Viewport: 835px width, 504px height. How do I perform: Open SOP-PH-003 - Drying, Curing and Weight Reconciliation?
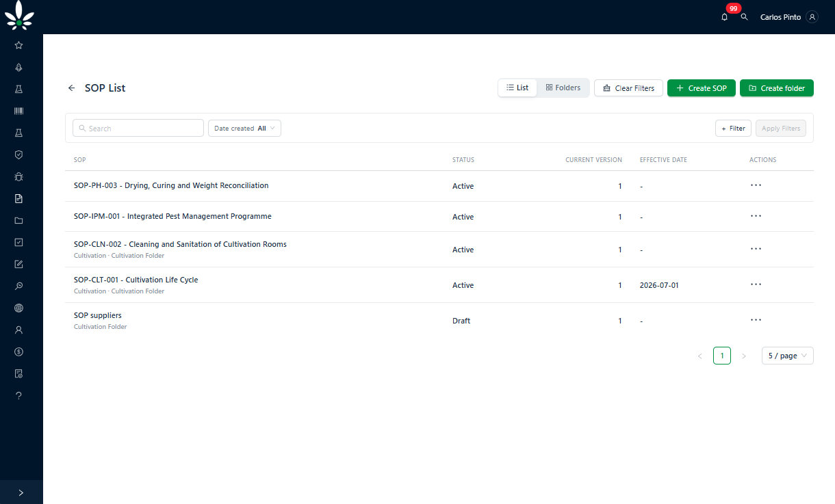click(171, 185)
